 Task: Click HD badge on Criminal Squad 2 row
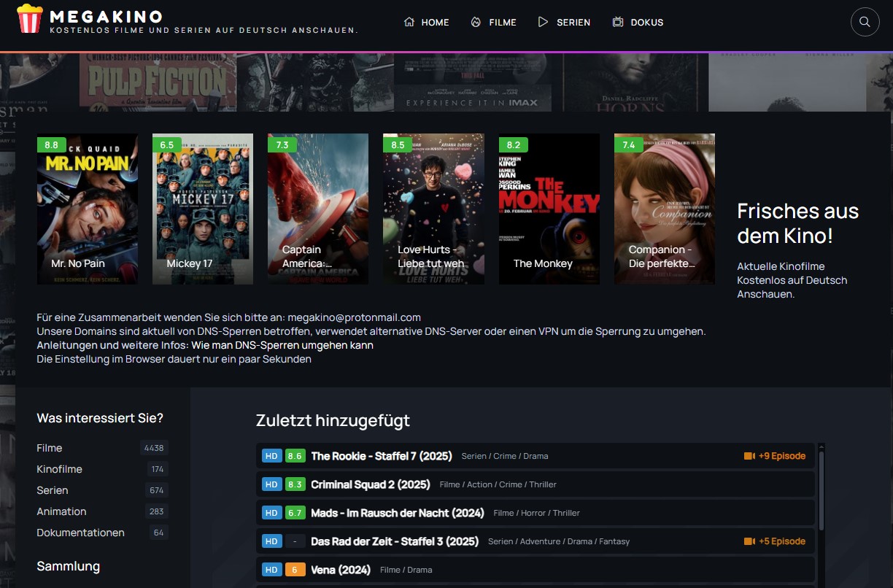pos(272,484)
